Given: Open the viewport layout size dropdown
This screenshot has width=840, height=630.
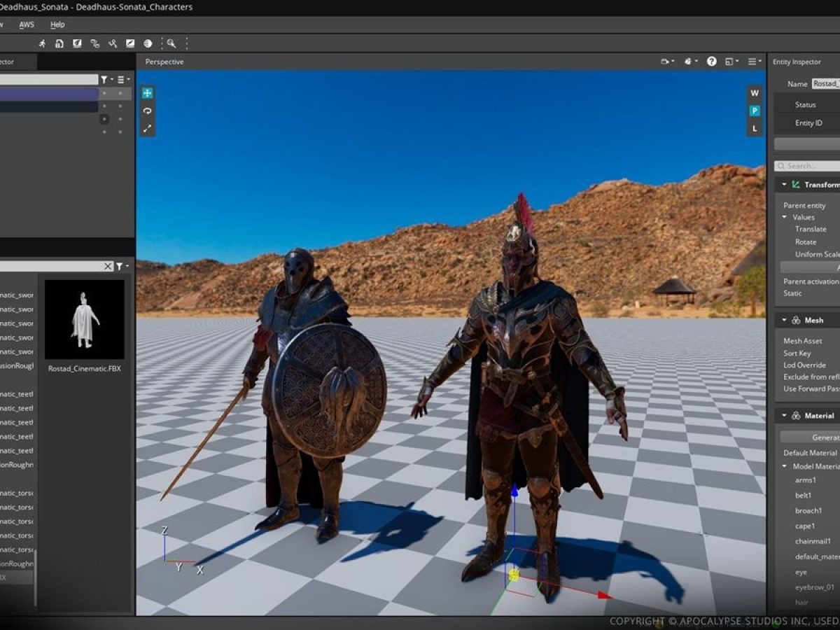Looking at the screenshot, I should coord(732,62).
